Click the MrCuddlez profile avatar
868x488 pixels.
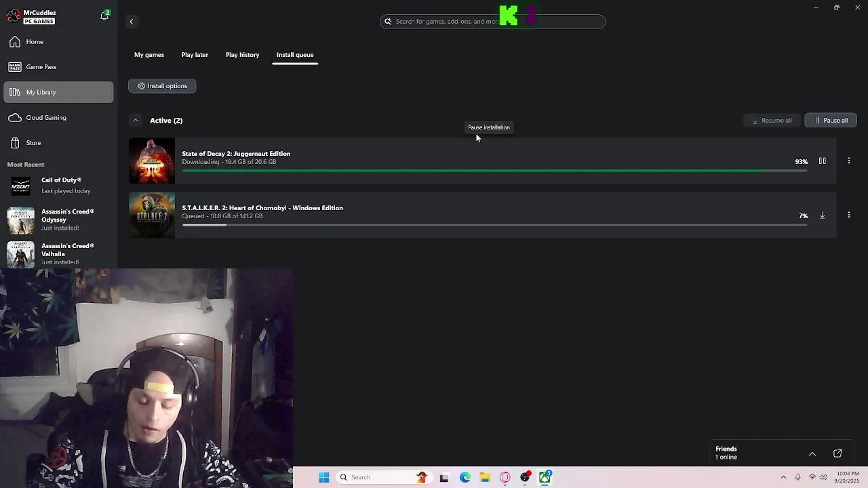[13, 16]
